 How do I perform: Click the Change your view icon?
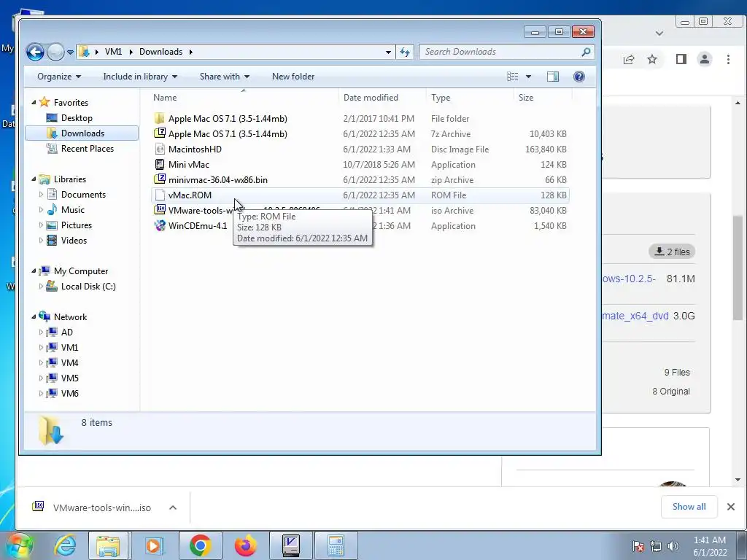coord(513,77)
